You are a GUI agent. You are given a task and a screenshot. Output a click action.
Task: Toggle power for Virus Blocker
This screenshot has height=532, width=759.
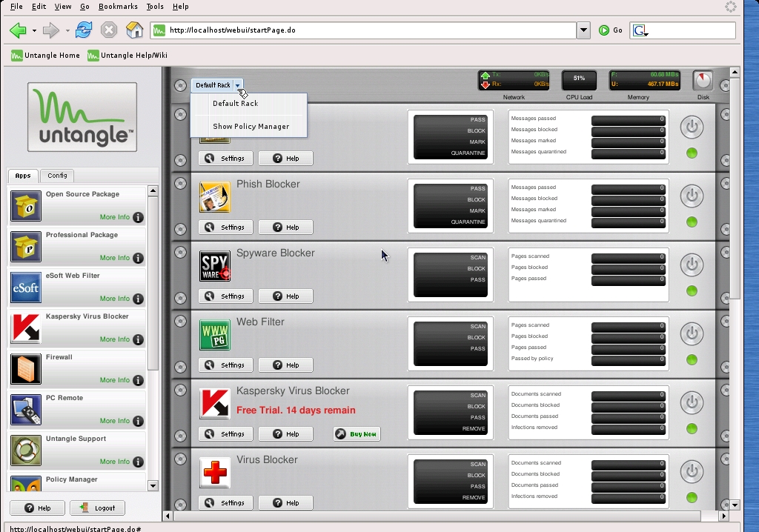[x=692, y=471]
